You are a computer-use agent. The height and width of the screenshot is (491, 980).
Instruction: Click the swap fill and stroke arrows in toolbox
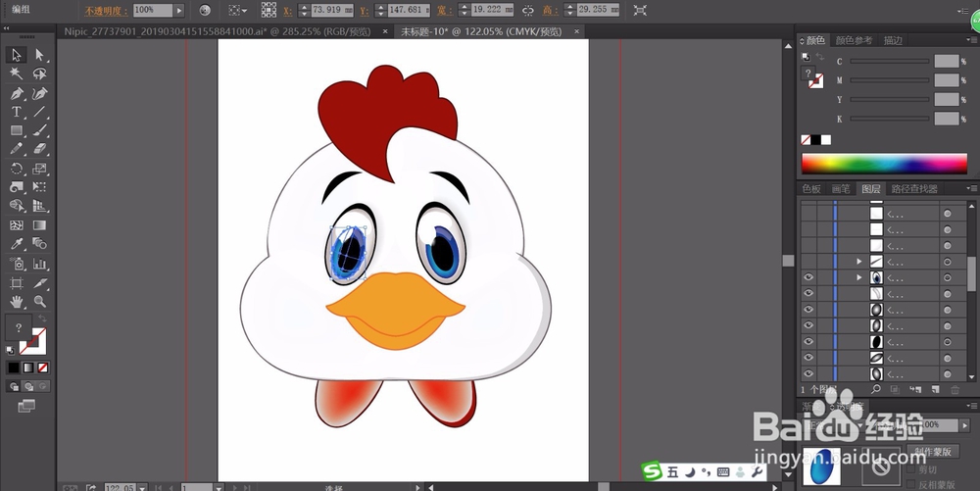tap(42, 319)
